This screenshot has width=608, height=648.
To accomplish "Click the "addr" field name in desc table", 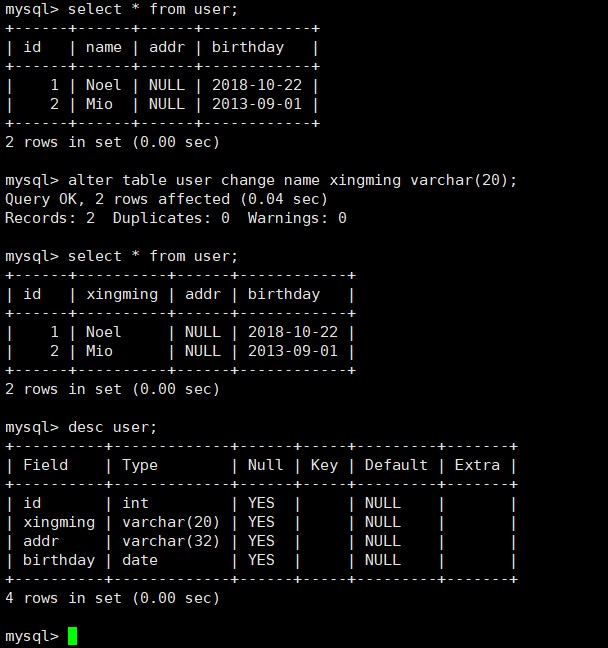I will tap(41, 541).
